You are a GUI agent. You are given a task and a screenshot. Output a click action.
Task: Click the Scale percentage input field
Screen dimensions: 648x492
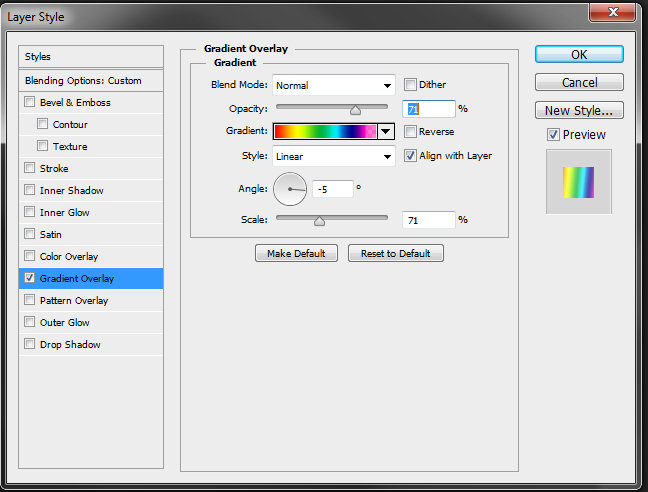(x=428, y=220)
